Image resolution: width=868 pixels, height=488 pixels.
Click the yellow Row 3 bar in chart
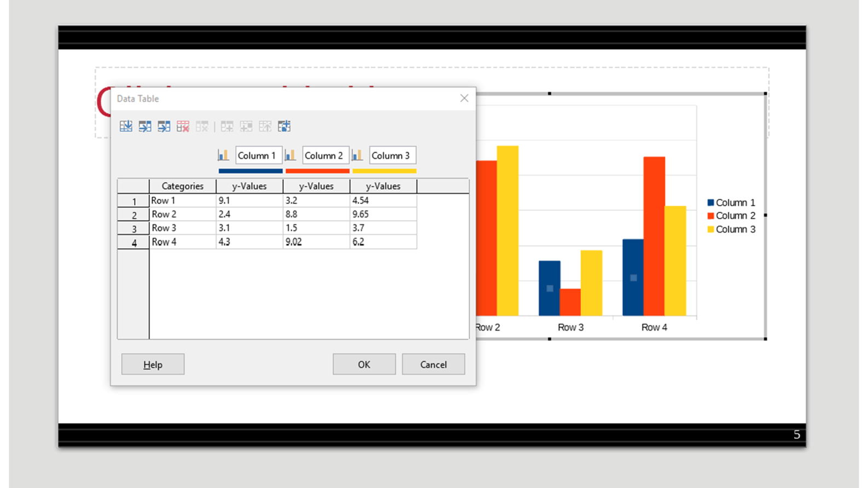[591, 283]
